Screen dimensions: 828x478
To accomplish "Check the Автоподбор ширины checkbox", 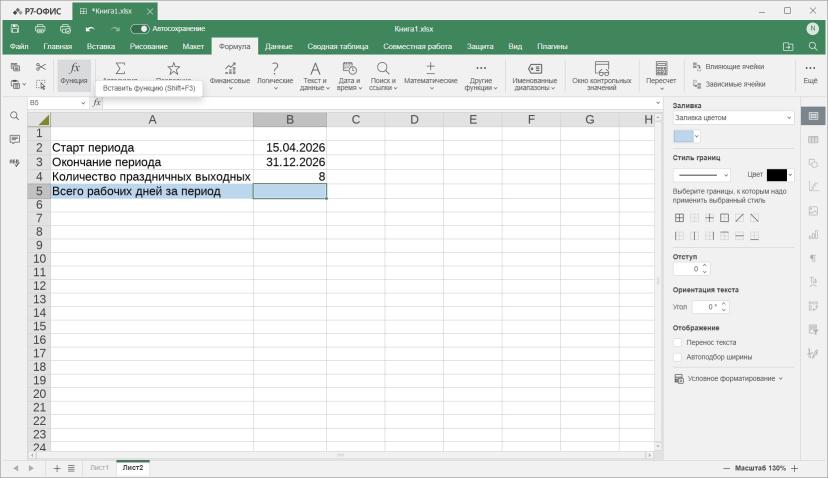I will click(x=678, y=357).
